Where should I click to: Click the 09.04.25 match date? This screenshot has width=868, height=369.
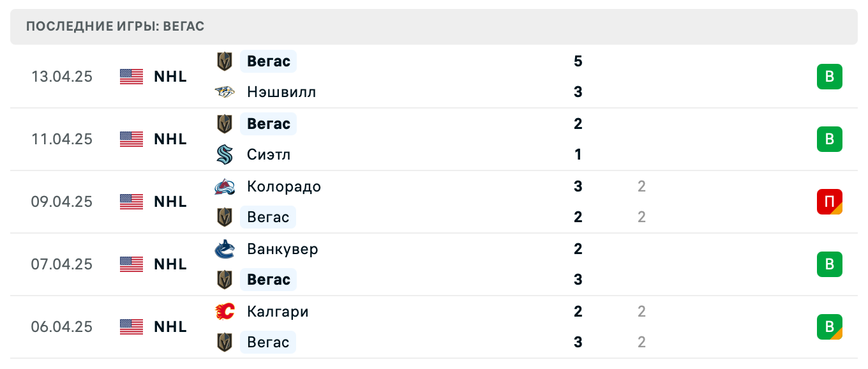(x=62, y=202)
